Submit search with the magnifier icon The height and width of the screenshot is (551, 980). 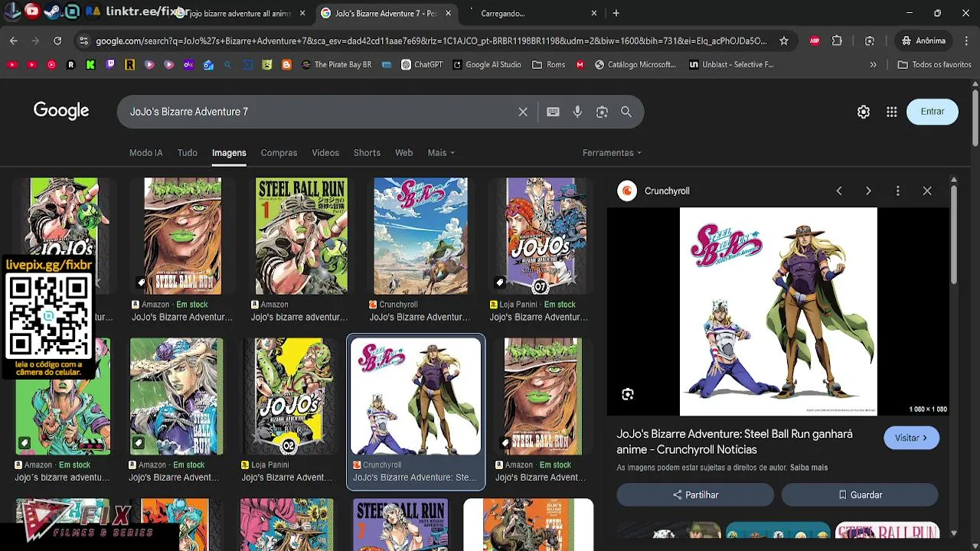coord(626,112)
